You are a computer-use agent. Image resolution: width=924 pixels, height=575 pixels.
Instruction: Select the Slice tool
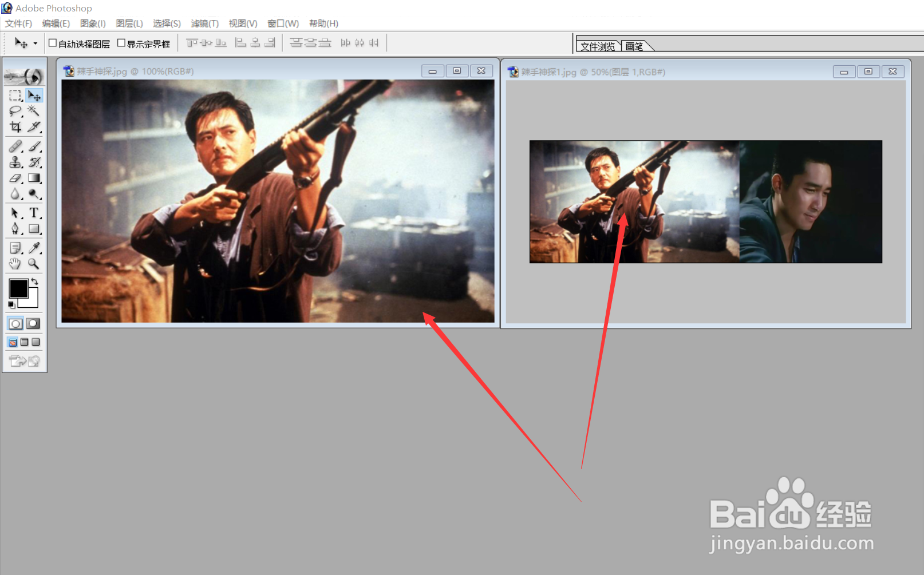click(34, 126)
